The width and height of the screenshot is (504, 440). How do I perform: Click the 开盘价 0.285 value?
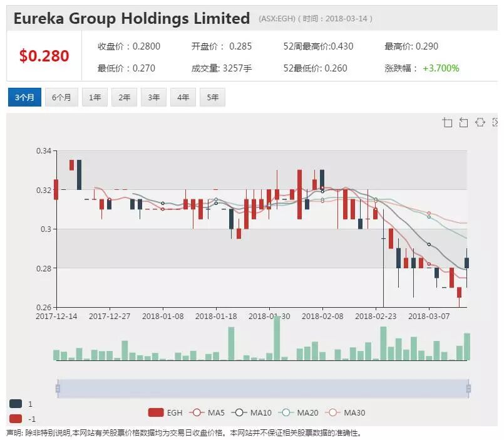(222, 46)
